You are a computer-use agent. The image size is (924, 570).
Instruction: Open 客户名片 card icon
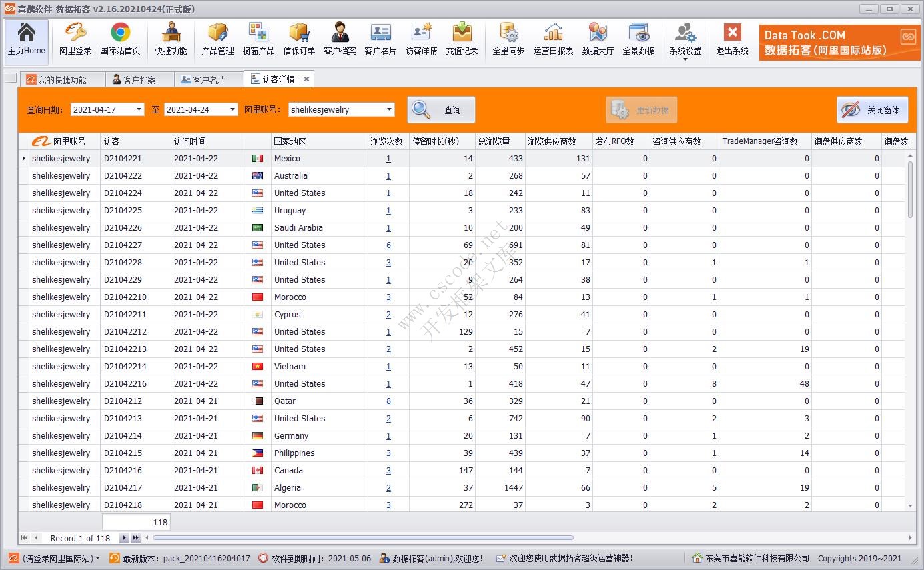coord(380,39)
